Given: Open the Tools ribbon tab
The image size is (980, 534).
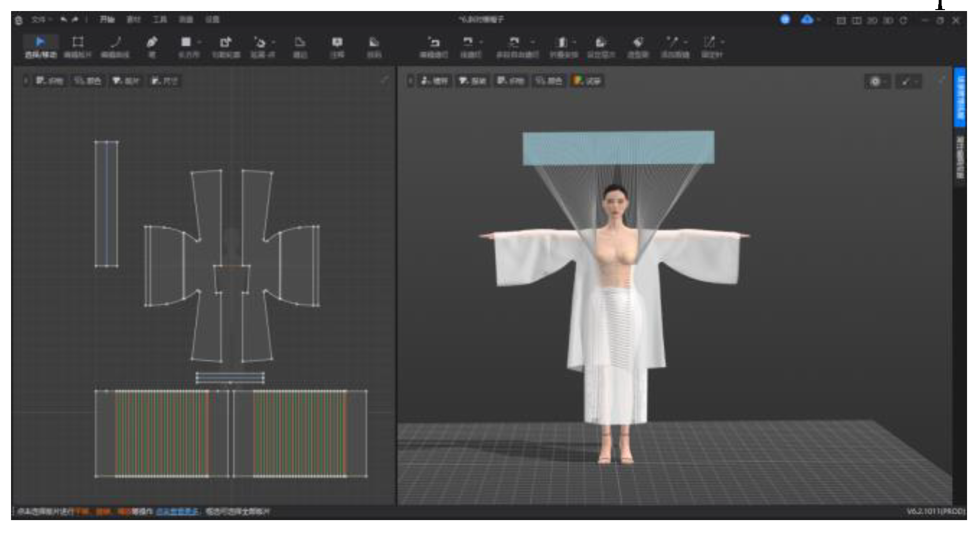Looking at the screenshot, I should point(160,20).
